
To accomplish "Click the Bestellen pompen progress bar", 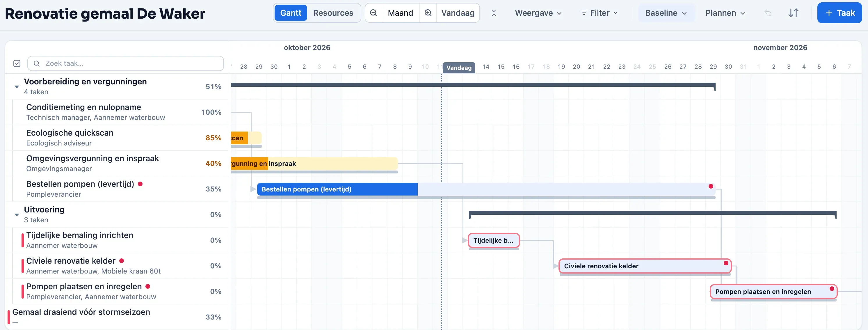I will click(486, 189).
